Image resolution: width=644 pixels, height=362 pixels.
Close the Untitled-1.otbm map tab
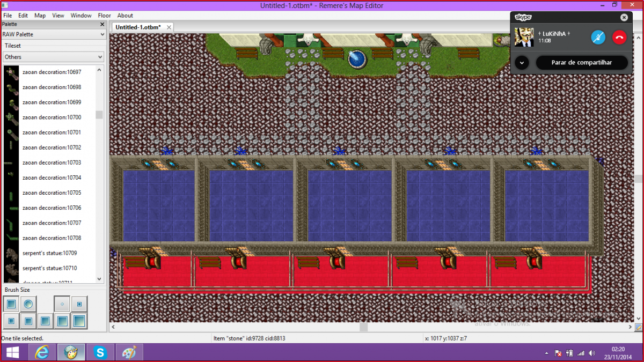point(169,27)
